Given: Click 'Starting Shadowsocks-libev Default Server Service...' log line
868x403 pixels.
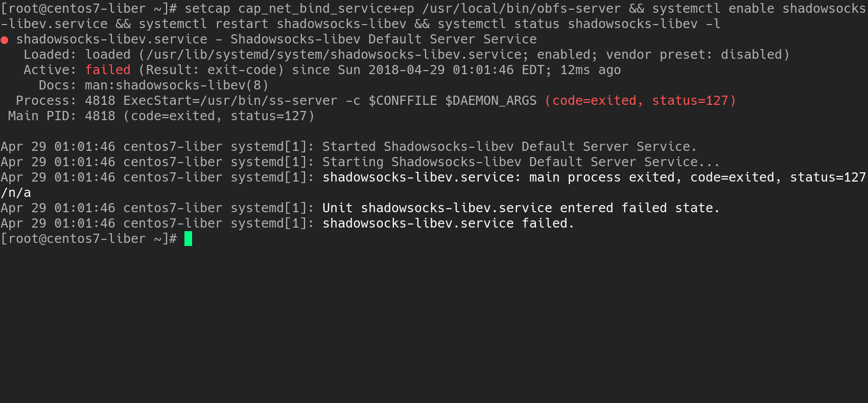Looking at the screenshot, I should tap(521, 162).
